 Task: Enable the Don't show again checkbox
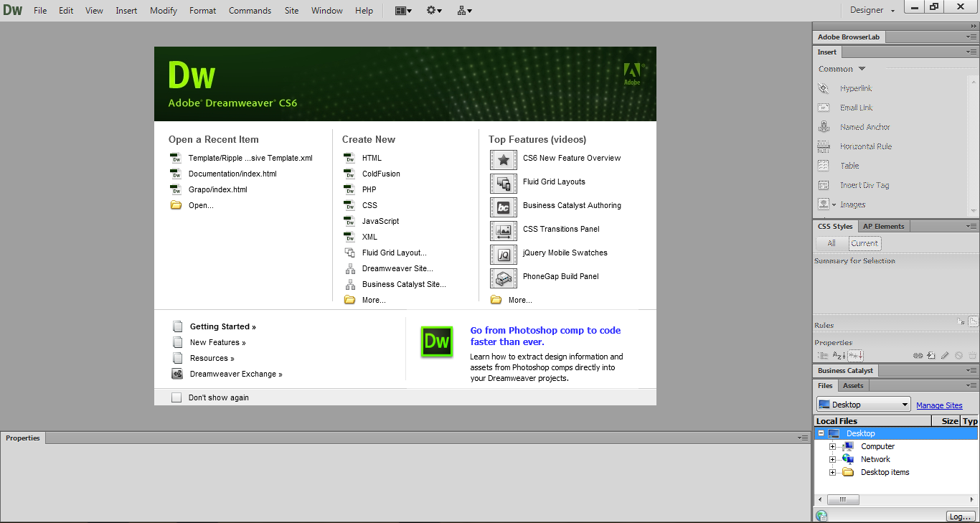pyautogui.click(x=176, y=397)
